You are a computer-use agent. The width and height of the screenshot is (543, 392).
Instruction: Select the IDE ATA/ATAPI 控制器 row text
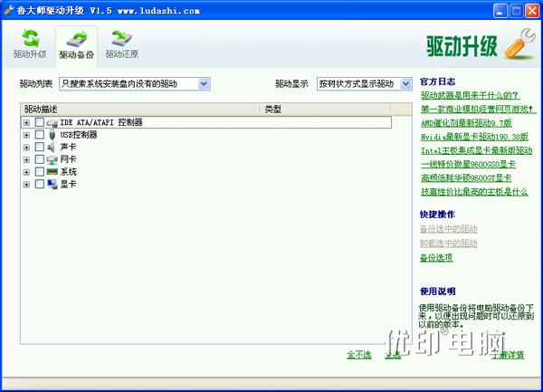101,122
